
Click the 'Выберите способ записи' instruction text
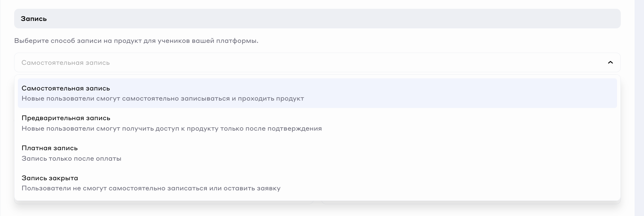click(136, 41)
